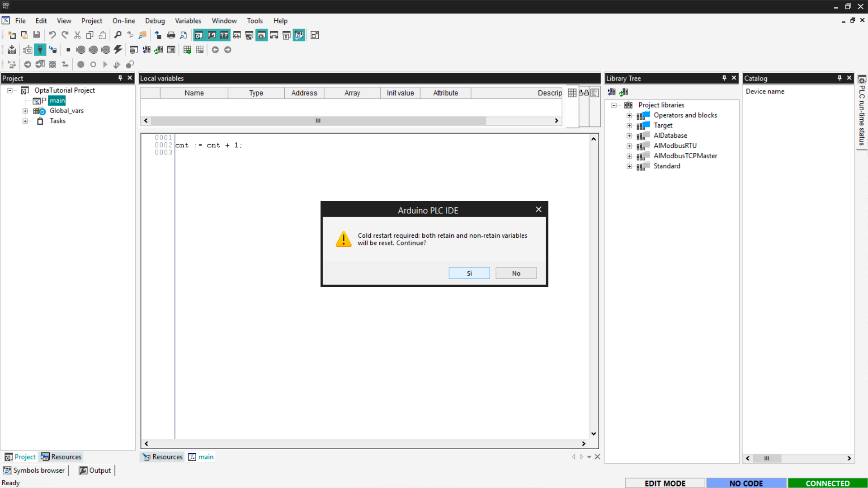This screenshot has width=868, height=488.
Task: Toggle the Connect to target plug button
Action: coord(40,50)
